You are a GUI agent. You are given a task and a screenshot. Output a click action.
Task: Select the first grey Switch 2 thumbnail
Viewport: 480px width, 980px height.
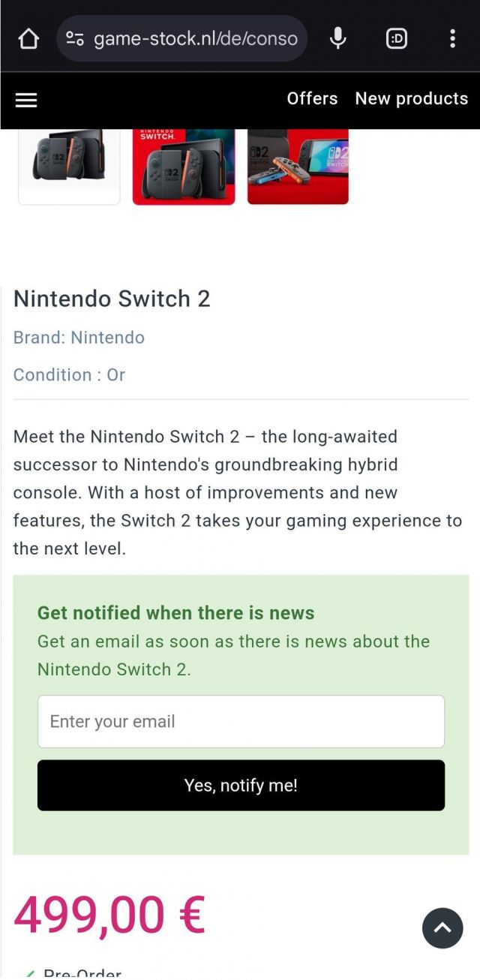69,166
